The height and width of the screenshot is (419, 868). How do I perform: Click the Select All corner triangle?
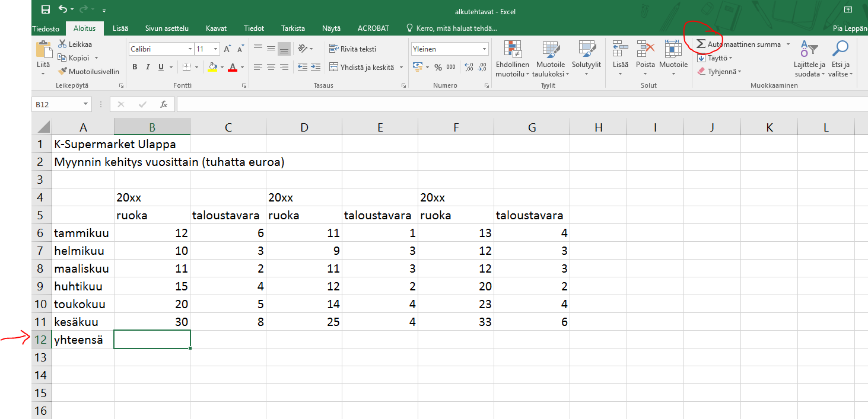(x=42, y=126)
